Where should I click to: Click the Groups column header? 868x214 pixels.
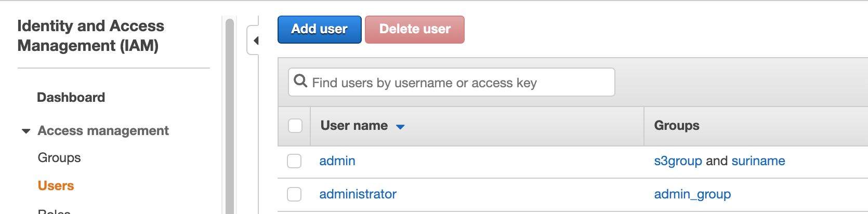(x=676, y=126)
